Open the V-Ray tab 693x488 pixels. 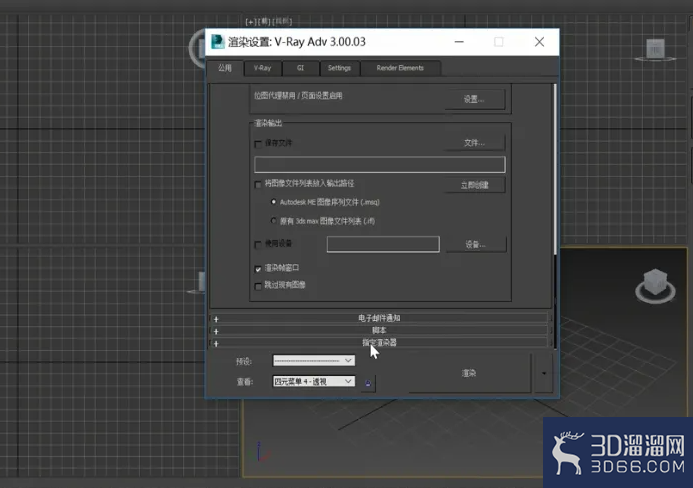tap(262, 68)
